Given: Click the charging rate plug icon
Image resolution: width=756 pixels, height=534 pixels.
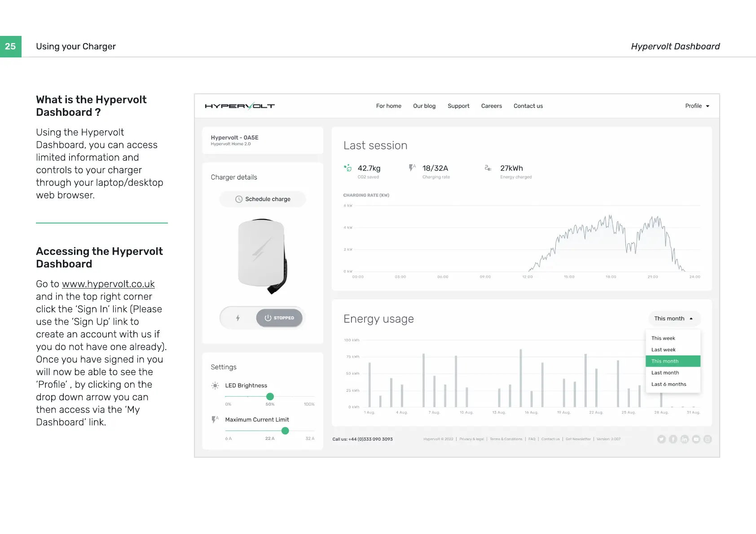Looking at the screenshot, I should coord(412,168).
